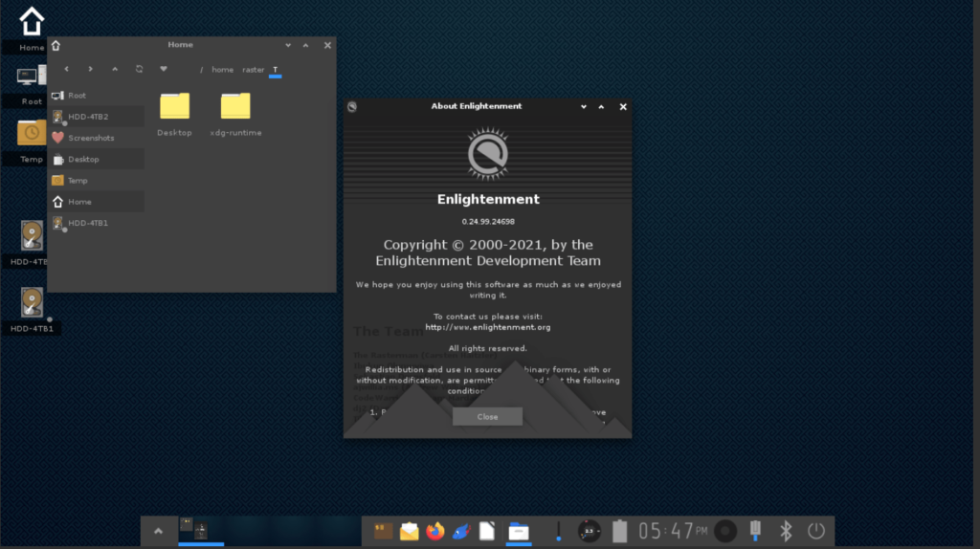This screenshot has width=980, height=549.
Task: Click the Enlightenment logo in About dialog
Action: (x=488, y=154)
